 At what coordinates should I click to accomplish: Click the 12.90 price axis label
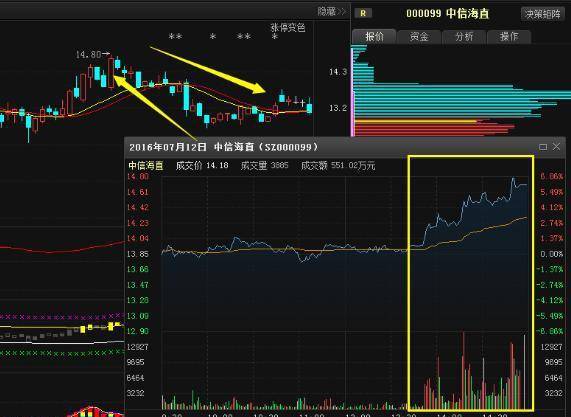click(x=138, y=331)
